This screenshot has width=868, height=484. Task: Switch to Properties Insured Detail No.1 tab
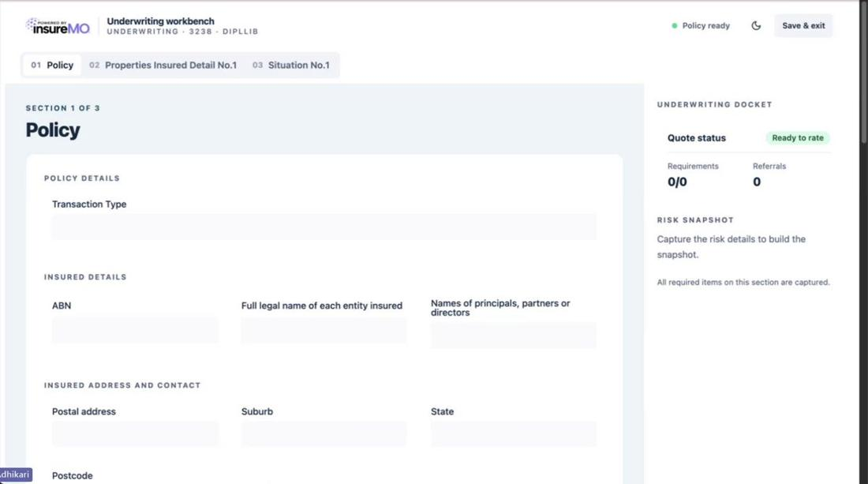tap(163, 65)
